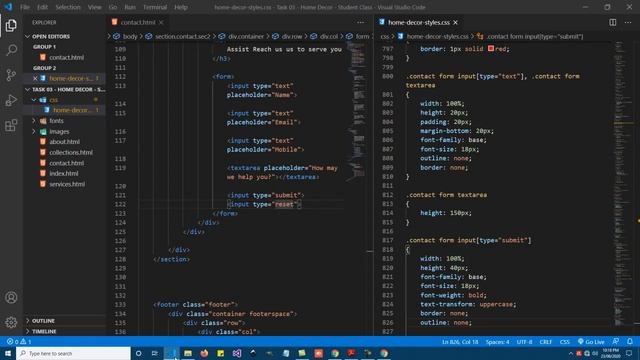Click div.row breadcrumb
The height and width of the screenshot is (360, 640).
291,36
